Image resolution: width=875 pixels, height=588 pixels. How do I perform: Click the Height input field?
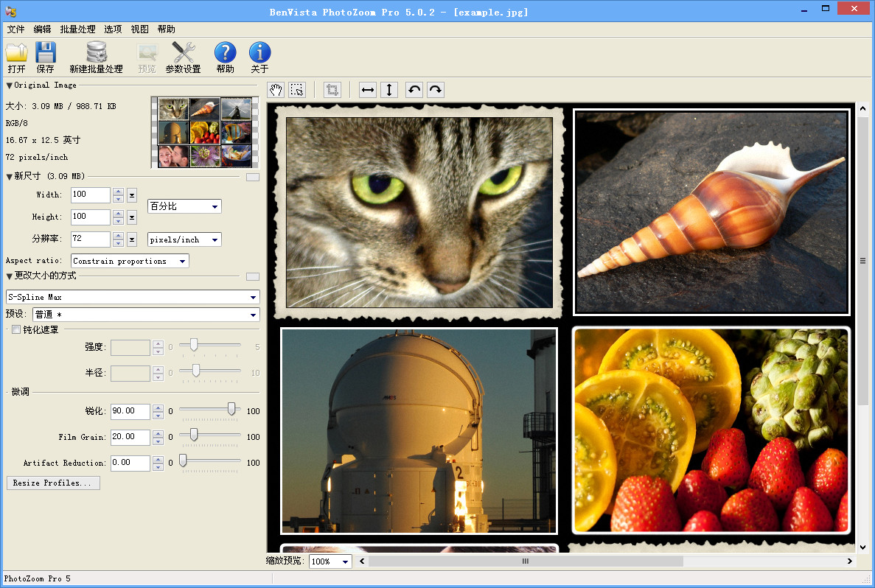pyautogui.click(x=91, y=217)
